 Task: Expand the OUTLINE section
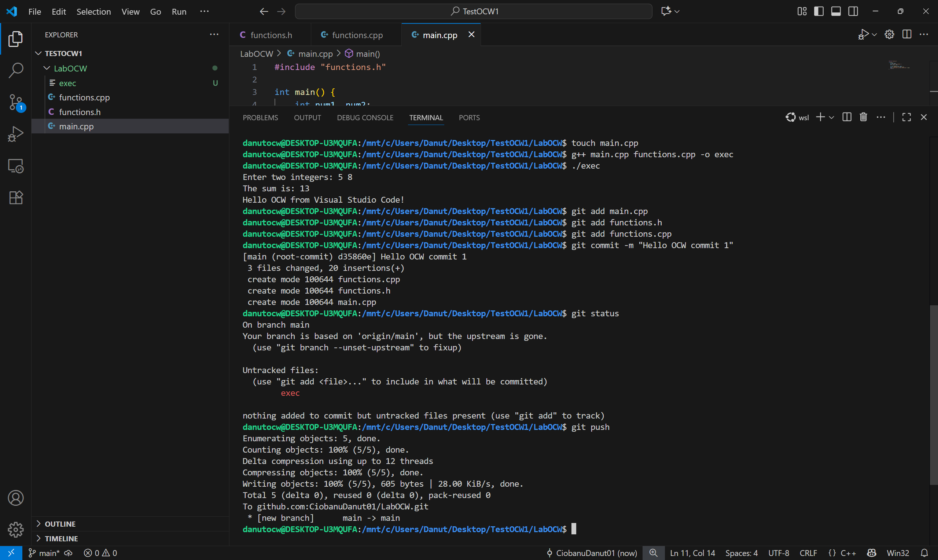coord(60,524)
